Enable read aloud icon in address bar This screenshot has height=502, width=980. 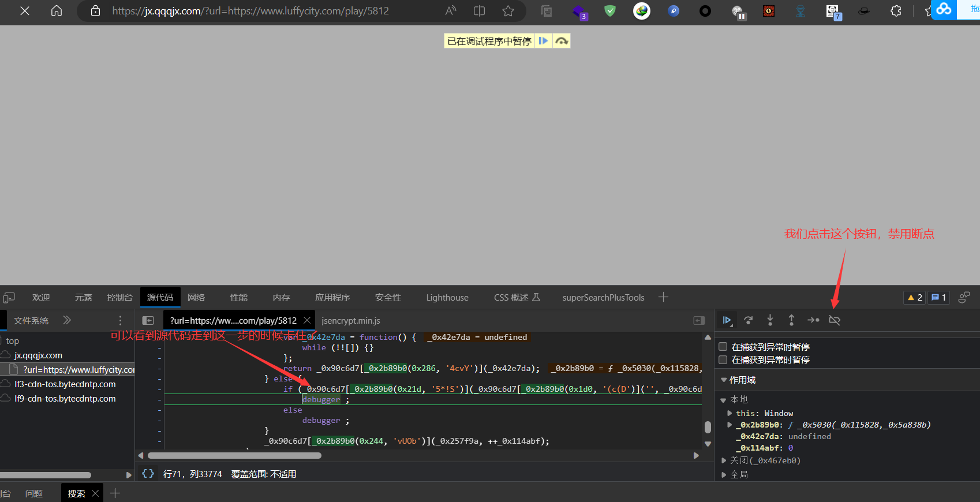(x=451, y=11)
